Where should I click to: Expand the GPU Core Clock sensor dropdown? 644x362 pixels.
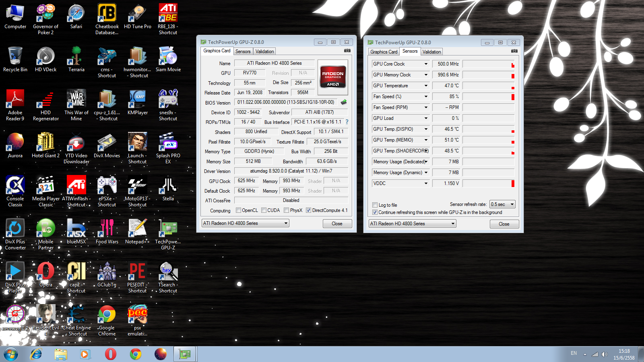426,64
